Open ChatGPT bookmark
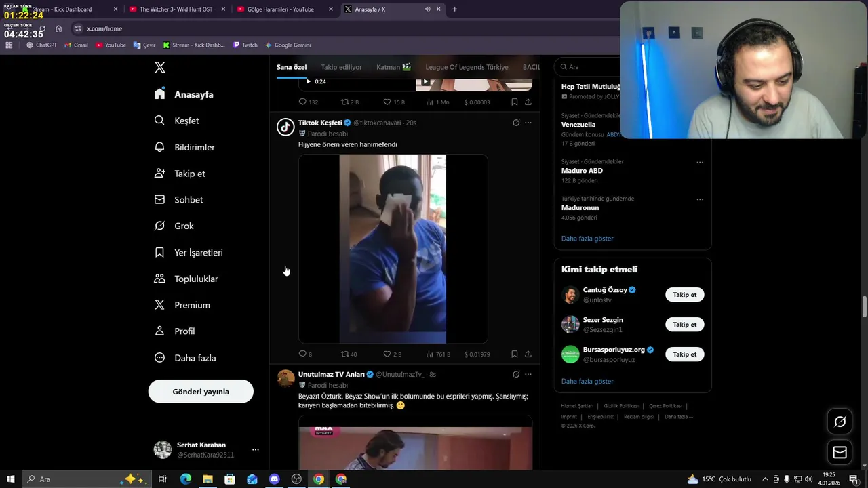The height and width of the screenshot is (488, 868). 41,45
